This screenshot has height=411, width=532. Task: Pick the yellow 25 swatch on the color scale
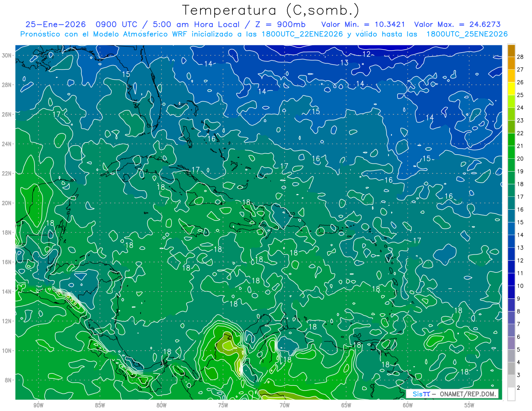(511, 89)
